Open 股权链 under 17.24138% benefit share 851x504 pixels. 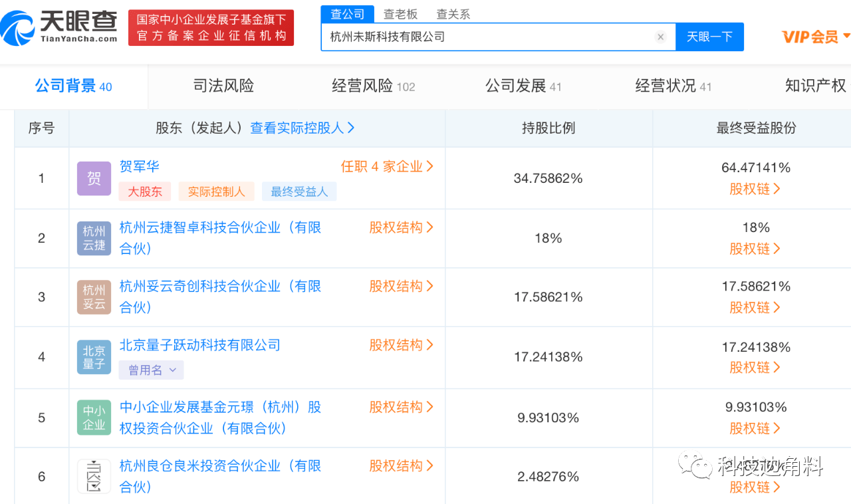click(755, 368)
